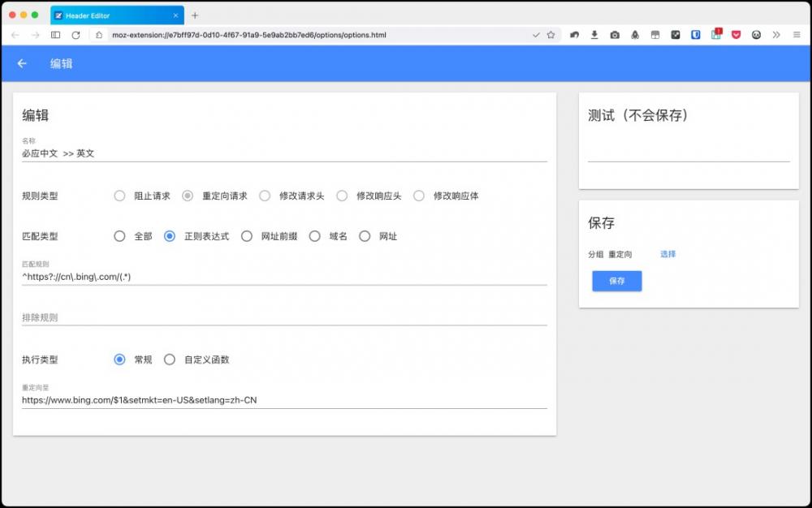
Task: Open the Pocket extension
Action: [x=736, y=35]
